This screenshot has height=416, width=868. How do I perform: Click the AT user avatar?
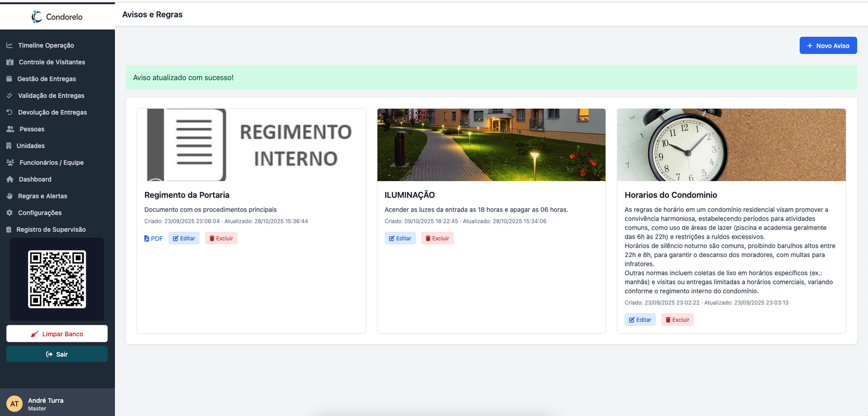click(14, 404)
